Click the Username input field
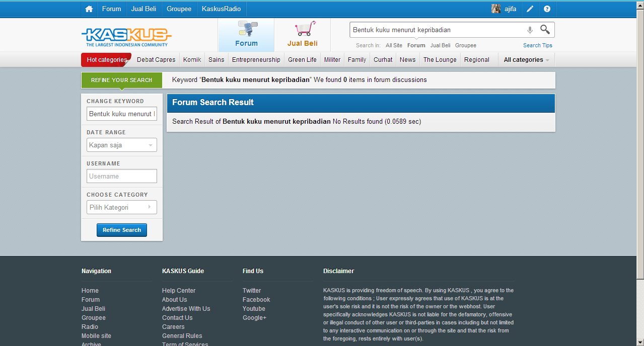Image resolution: width=644 pixels, height=346 pixels. (121, 177)
